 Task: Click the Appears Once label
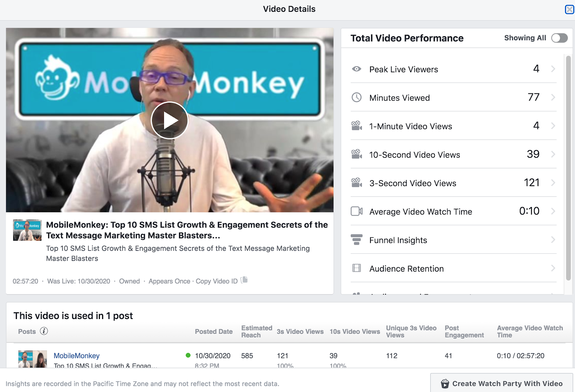tap(169, 281)
